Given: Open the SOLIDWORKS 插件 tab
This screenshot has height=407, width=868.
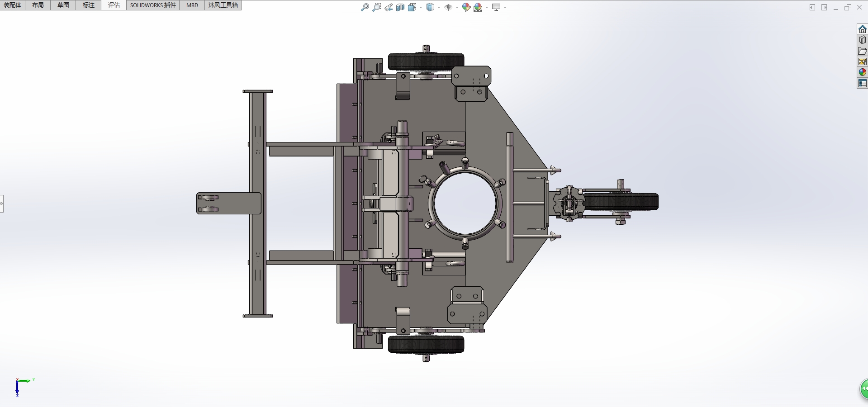Looking at the screenshot, I should coord(153,5).
